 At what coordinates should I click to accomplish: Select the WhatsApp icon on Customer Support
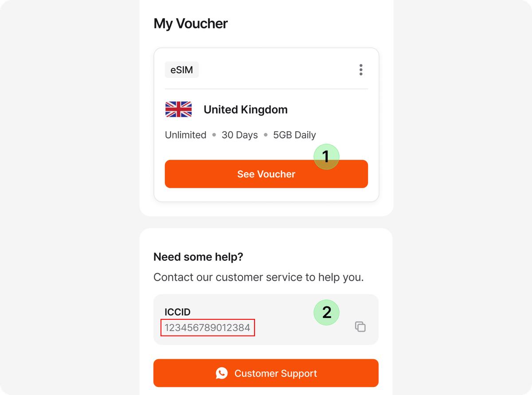tap(222, 373)
